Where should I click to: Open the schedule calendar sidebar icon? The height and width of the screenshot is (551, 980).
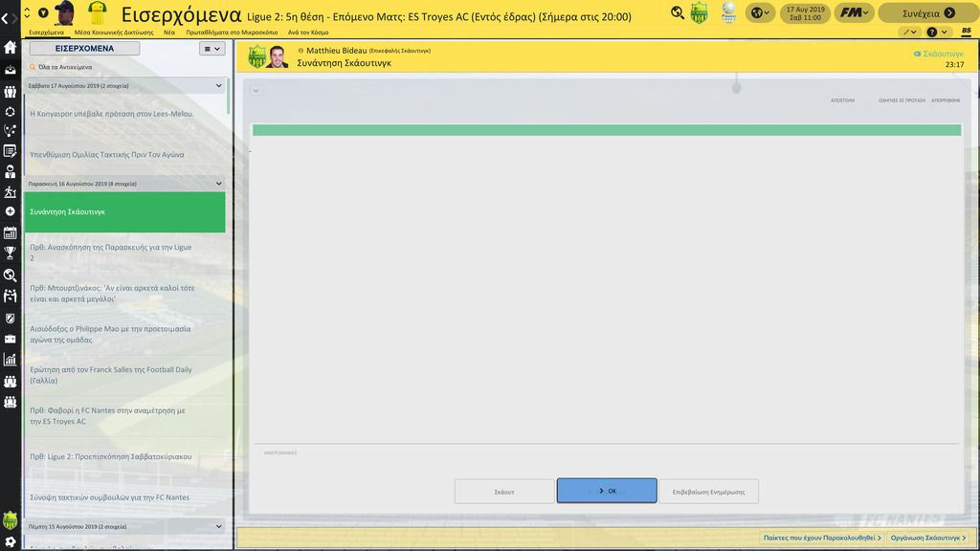click(x=11, y=232)
